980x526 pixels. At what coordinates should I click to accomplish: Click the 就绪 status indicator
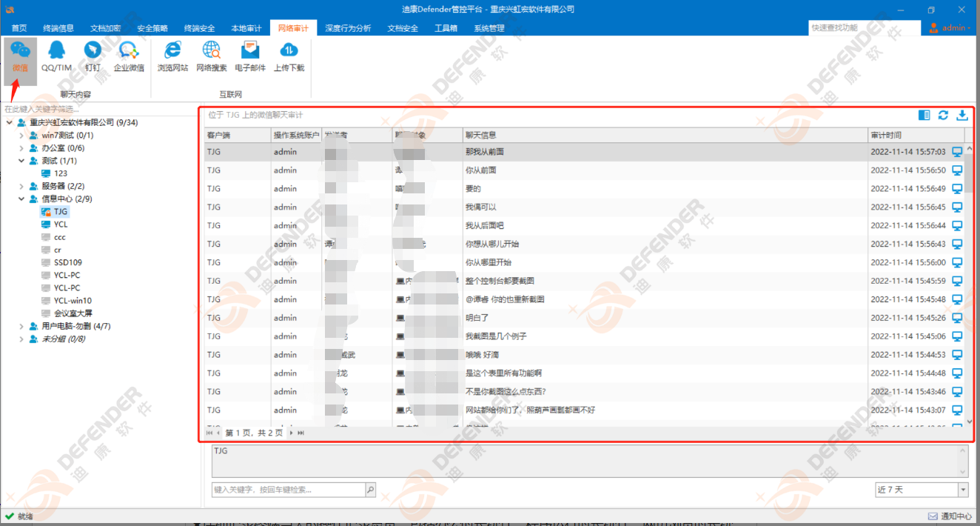pyautogui.click(x=19, y=516)
